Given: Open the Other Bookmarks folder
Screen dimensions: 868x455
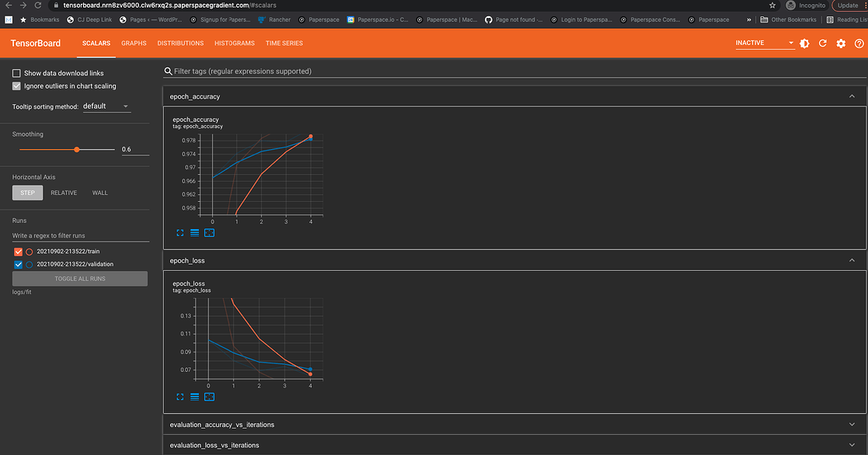Looking at the screenshot, I should [x=788, y=20].
